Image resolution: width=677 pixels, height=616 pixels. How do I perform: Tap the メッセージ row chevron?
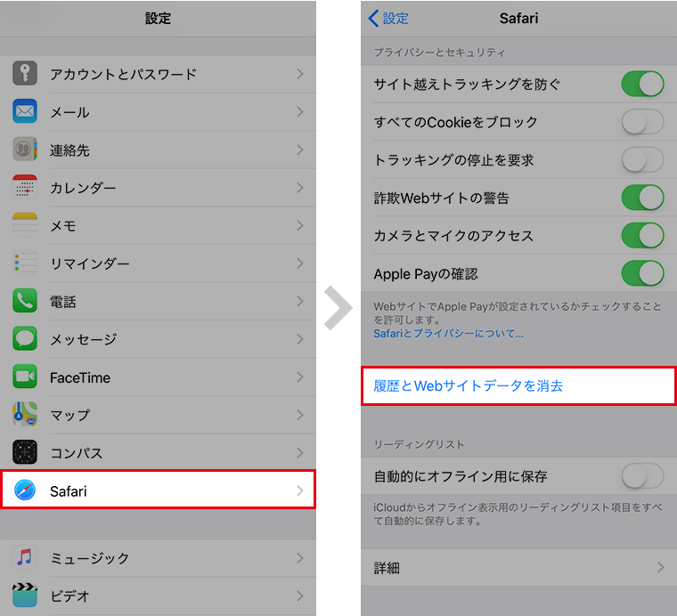pyautogui.click(x=300, y=339)
